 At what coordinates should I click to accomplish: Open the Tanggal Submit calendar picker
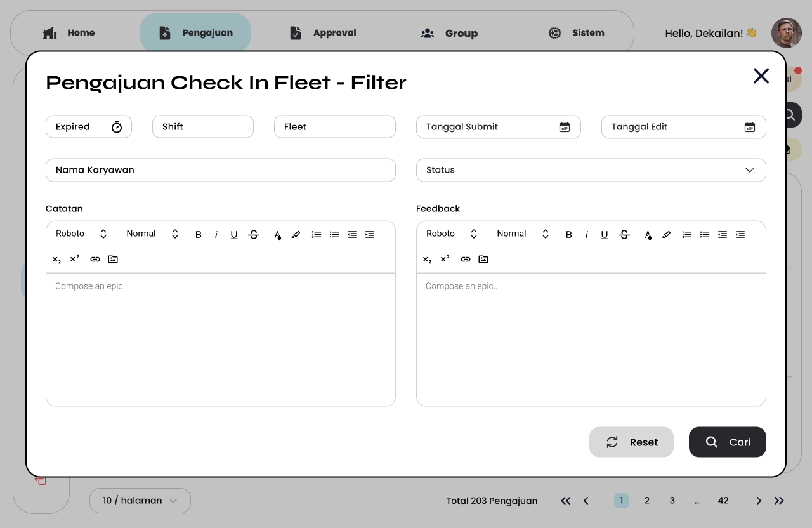coord(564,127)
